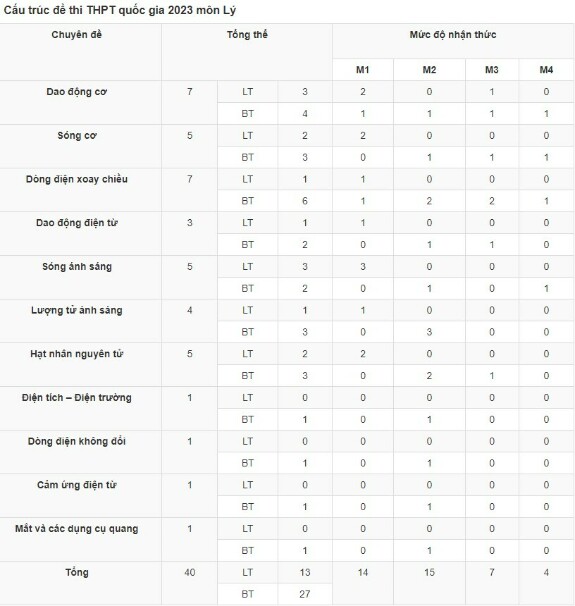Click the Mức độ nhận thức header
Image resolution: width=575 pixels, height=606 pixels.
(x=453, y=35)
